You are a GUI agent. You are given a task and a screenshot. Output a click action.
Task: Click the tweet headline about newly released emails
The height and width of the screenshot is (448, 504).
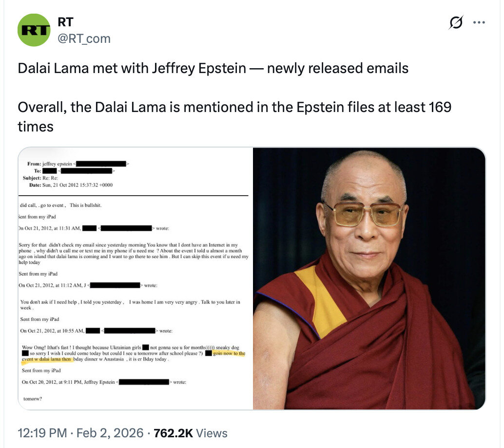(213, 68)
